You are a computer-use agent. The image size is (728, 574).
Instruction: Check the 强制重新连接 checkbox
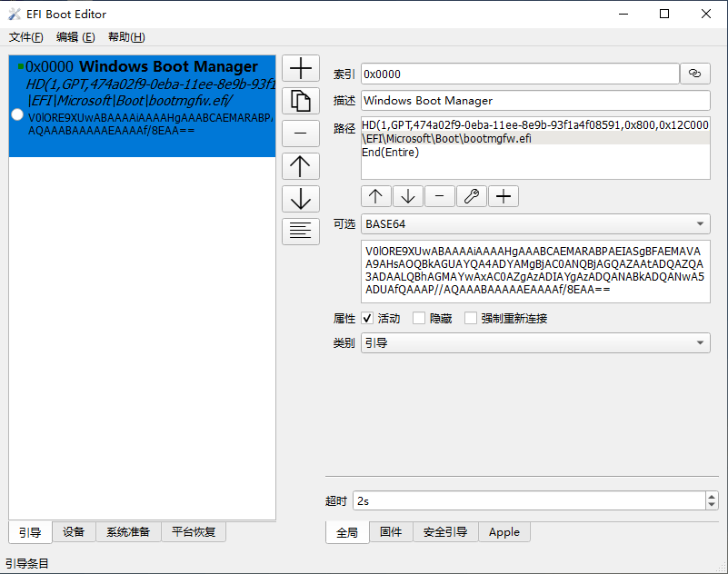(470, 318)
